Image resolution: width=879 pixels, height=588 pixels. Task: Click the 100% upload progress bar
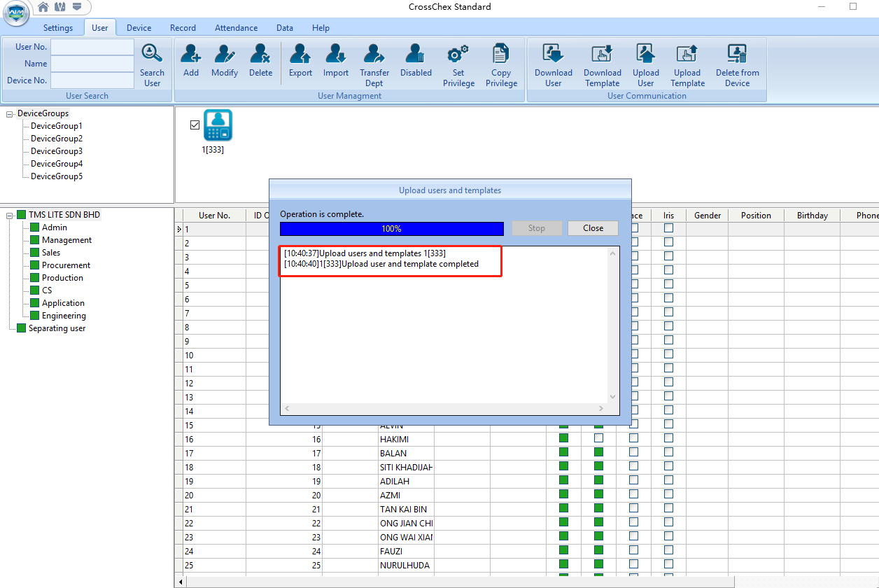click(x=391, y=229)
